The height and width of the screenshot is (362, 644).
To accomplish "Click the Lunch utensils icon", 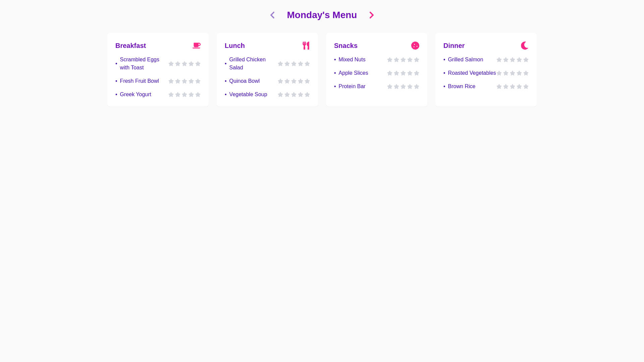I will coord(306,46).
